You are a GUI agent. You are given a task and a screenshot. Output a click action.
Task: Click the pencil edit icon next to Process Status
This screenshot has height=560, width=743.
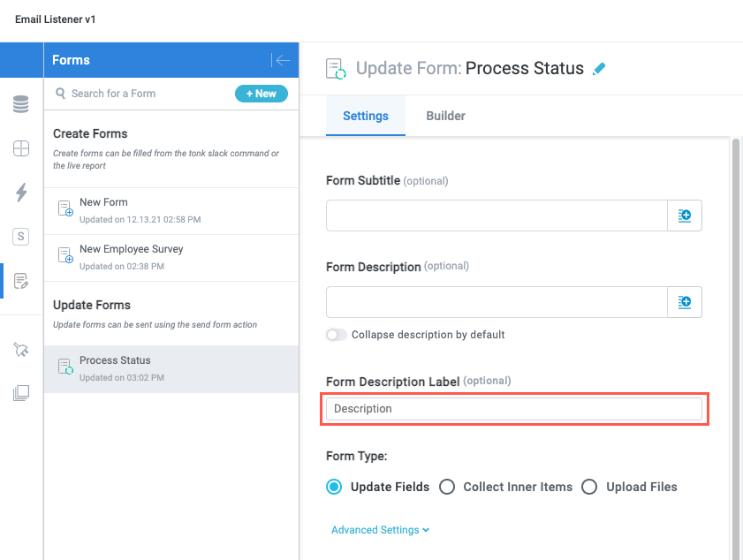(x=600, y=68)
